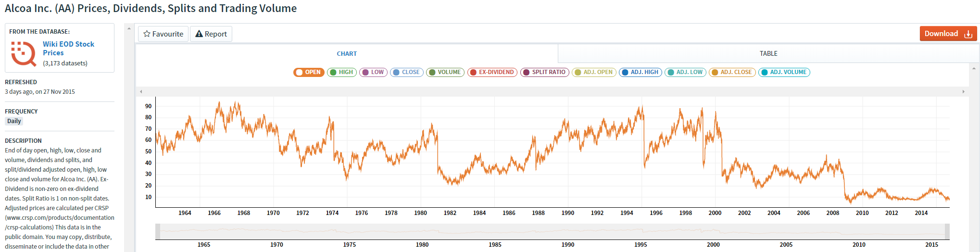Click the chart panel scroll up arrow

tap(974, 68)
